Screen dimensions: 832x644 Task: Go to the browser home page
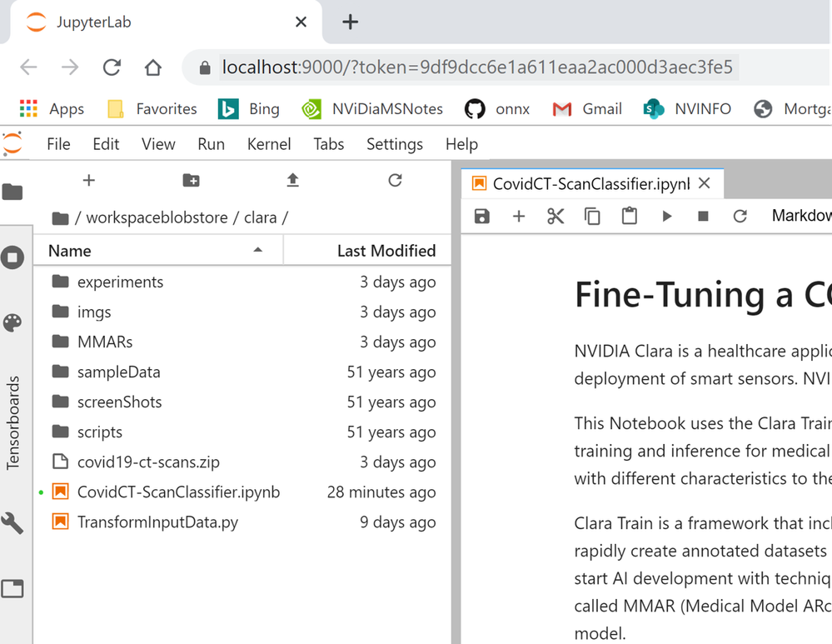[153, 67]
